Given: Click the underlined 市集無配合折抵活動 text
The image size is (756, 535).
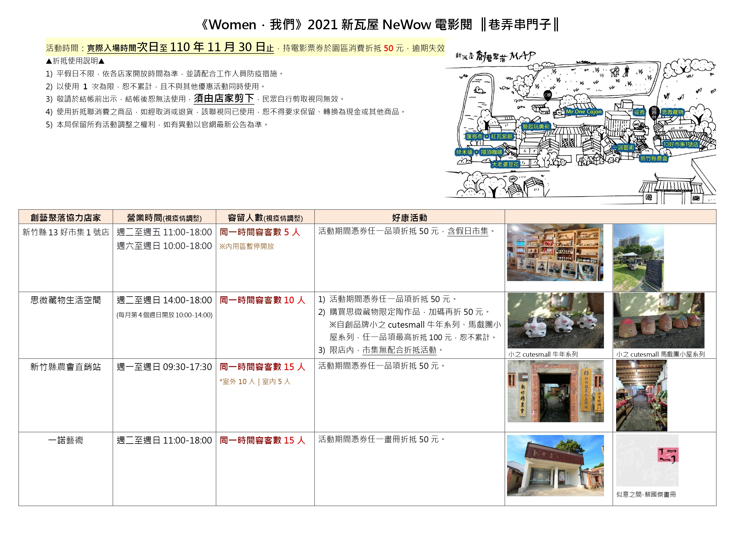Looking at the screenshot, I should 399,350.
